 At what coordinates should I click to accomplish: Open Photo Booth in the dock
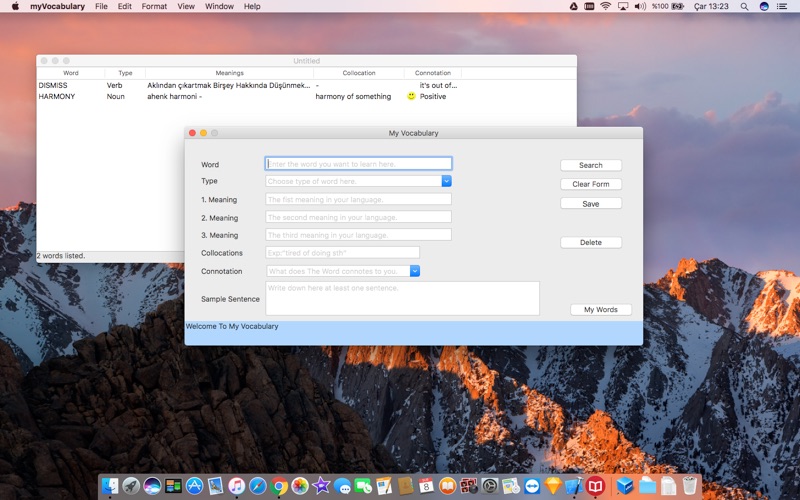point(468,486)
